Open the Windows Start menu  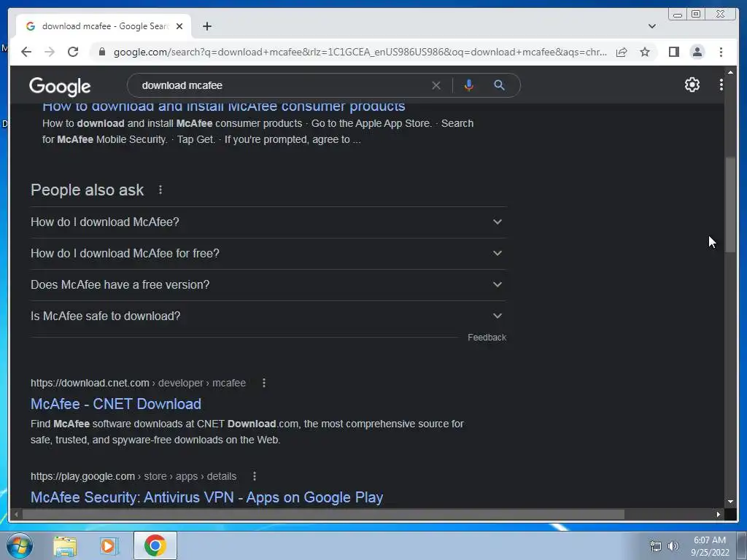[x=18, y=545]
